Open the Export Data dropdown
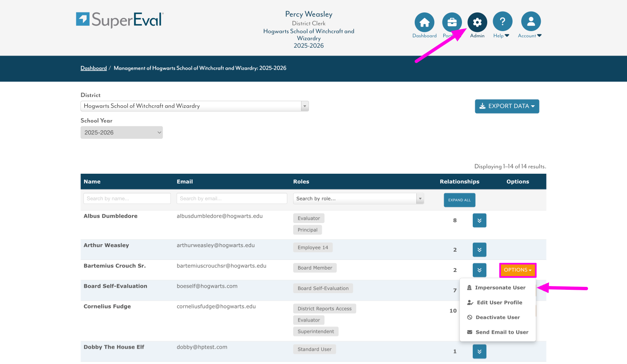 507,106
